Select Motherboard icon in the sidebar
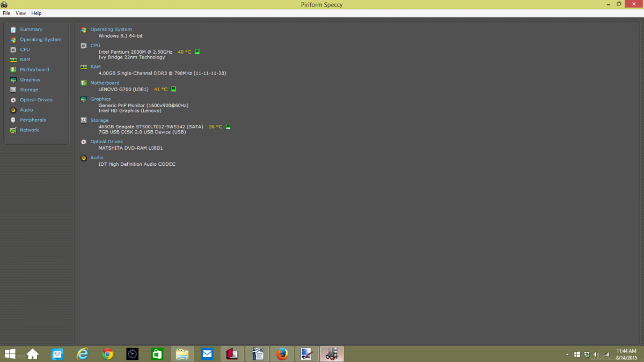 13,70
